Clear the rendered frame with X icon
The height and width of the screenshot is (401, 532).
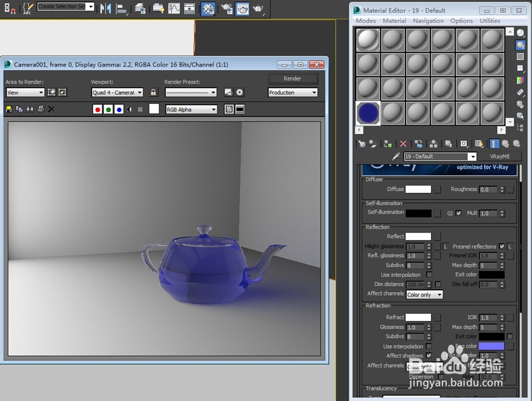51,109
